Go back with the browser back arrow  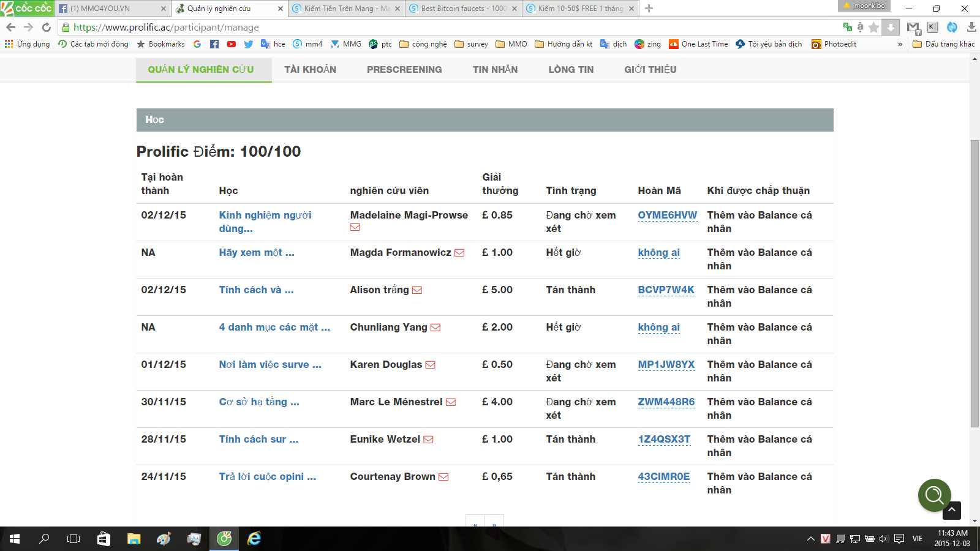point(11,27)
